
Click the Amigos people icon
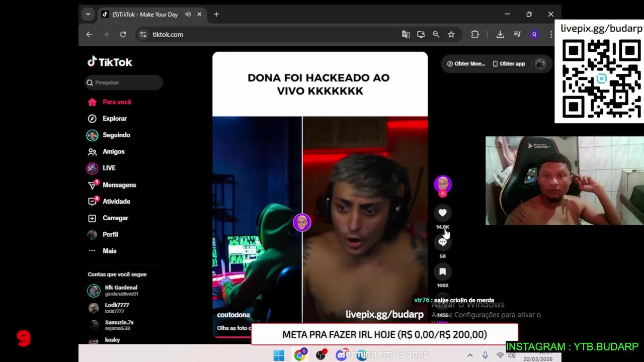(x=92, y=151)
